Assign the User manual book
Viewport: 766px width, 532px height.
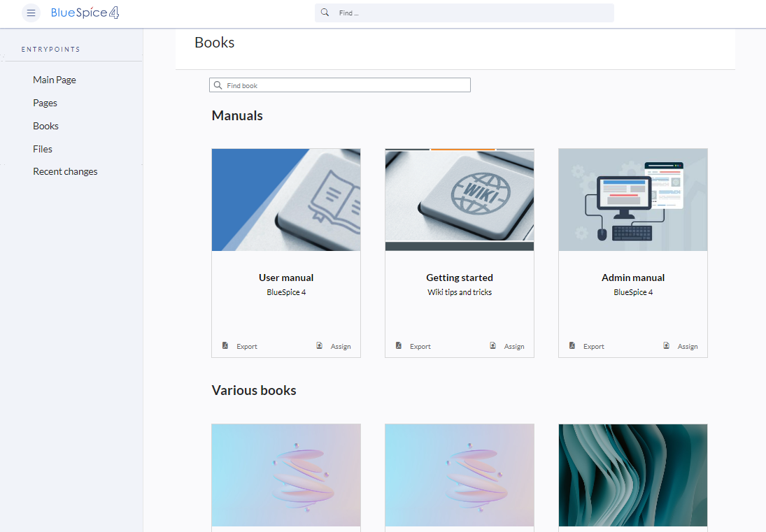coord(341,347)
